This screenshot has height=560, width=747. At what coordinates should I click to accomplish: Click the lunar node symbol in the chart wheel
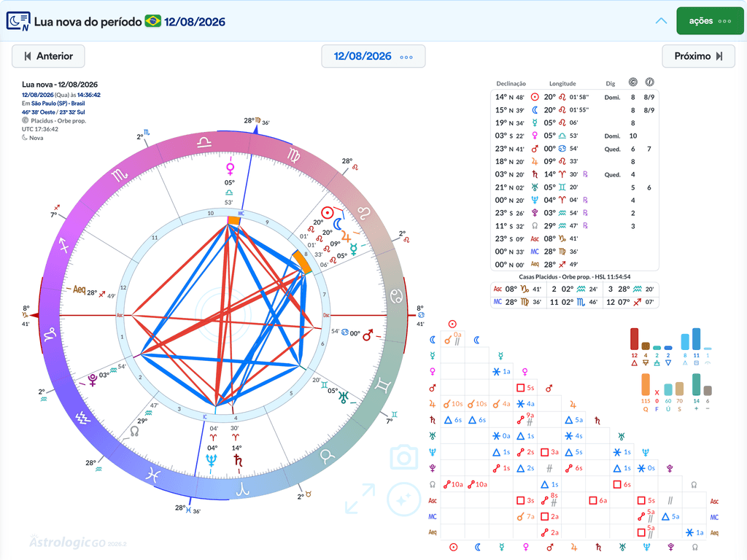pos(134,432)
